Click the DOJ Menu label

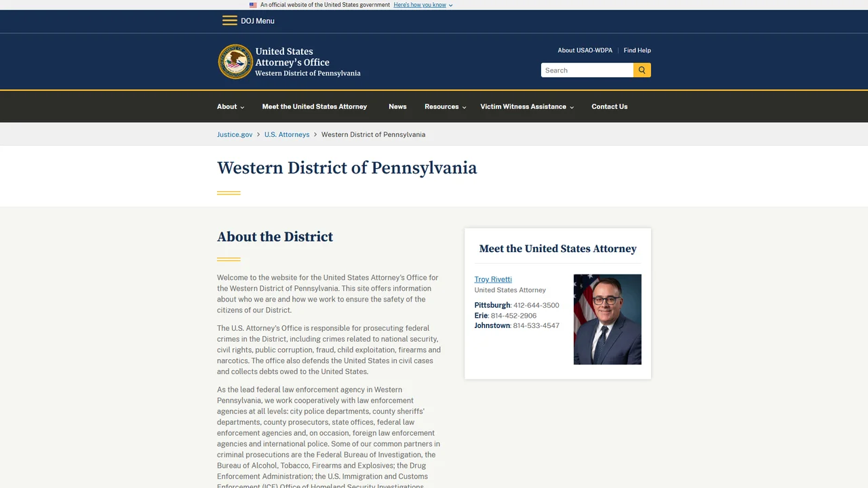point(258,21)
